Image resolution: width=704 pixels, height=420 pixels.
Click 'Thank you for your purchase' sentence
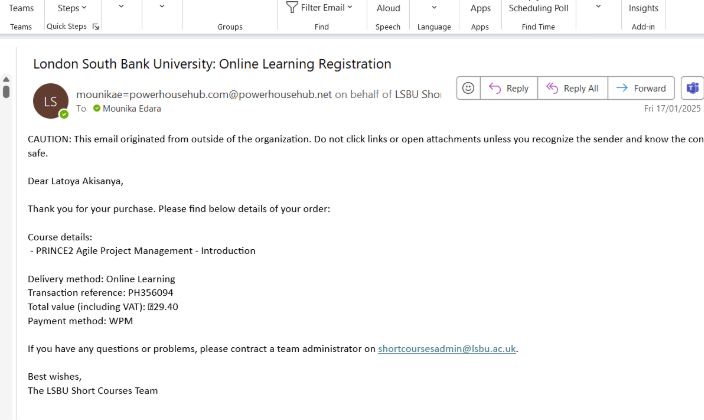pyautogui.click(x=179, y=209)
